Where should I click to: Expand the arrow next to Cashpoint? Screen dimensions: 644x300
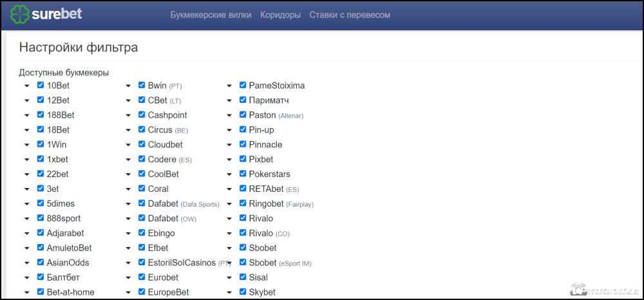(128, 116)
